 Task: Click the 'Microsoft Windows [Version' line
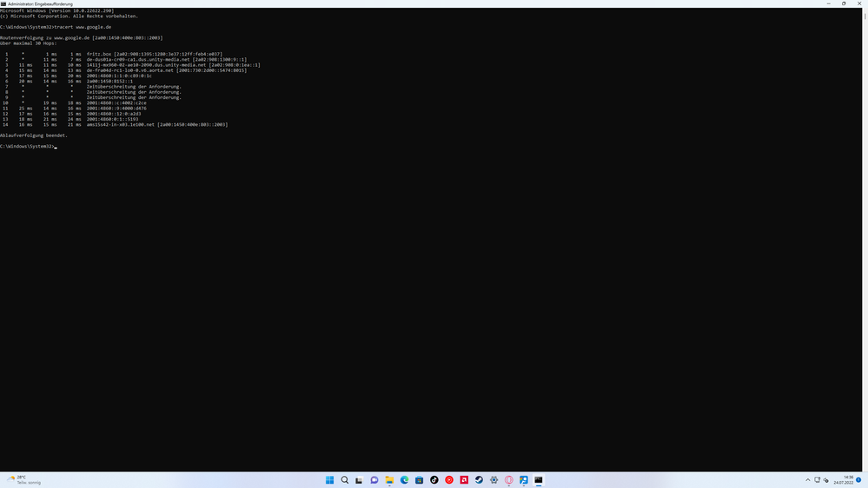coord(57,10)
